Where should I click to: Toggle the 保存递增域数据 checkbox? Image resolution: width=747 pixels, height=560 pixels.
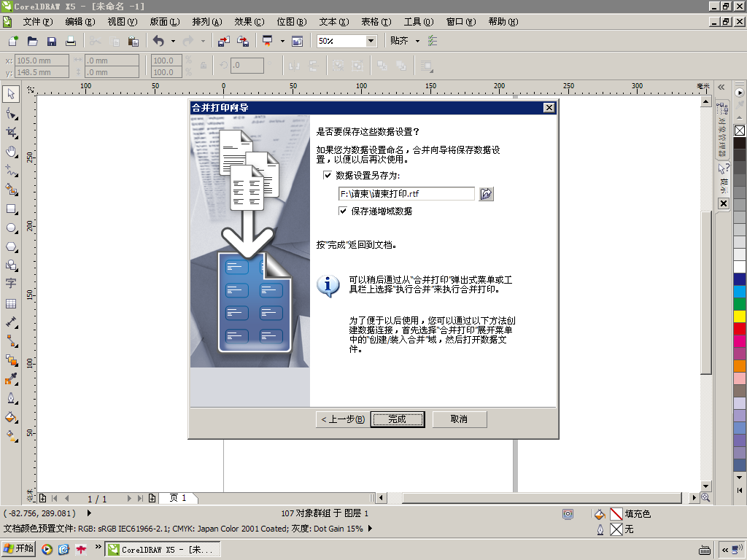pos(343,211)
